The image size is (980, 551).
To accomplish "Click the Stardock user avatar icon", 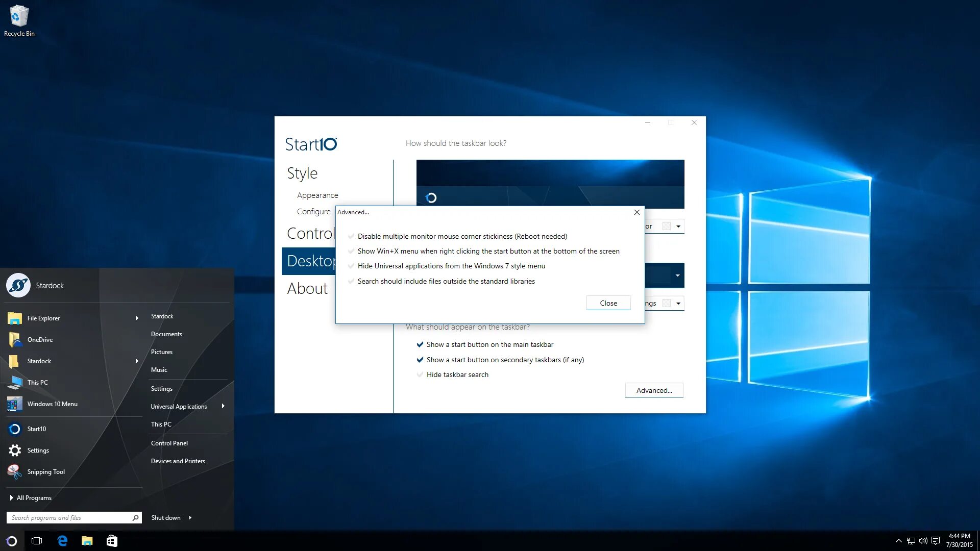I will (18, 286).
